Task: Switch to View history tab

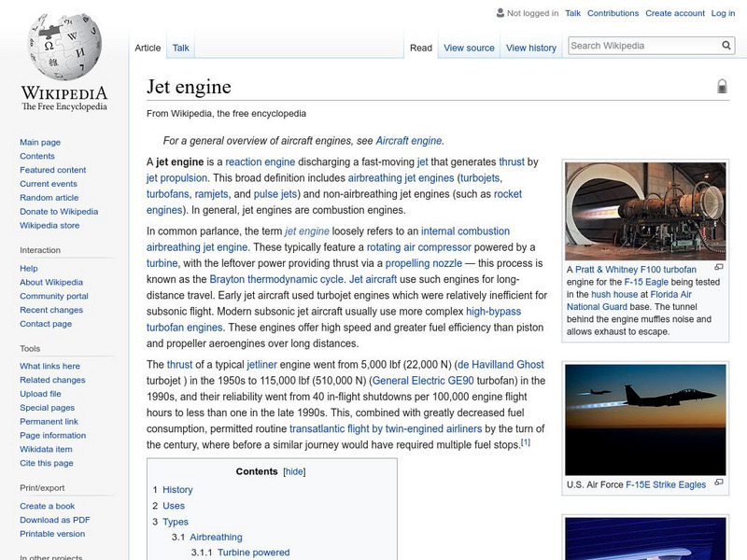Action: click(530, 48)
